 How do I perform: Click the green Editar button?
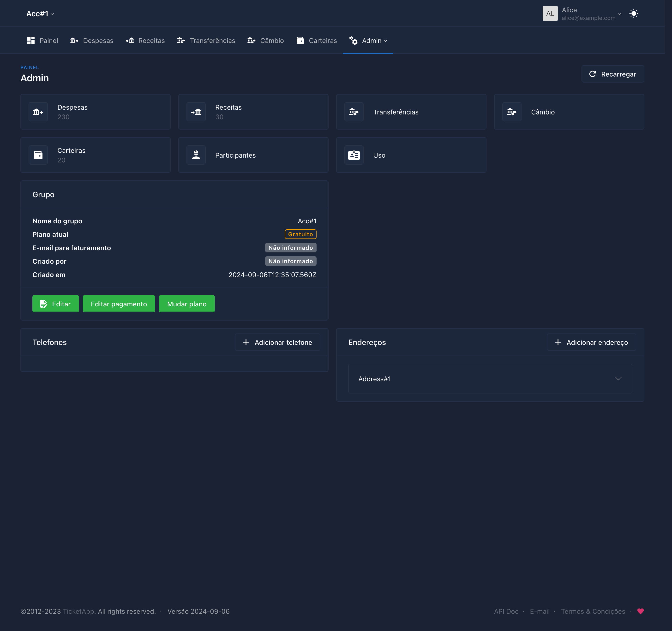pos(55,304)
